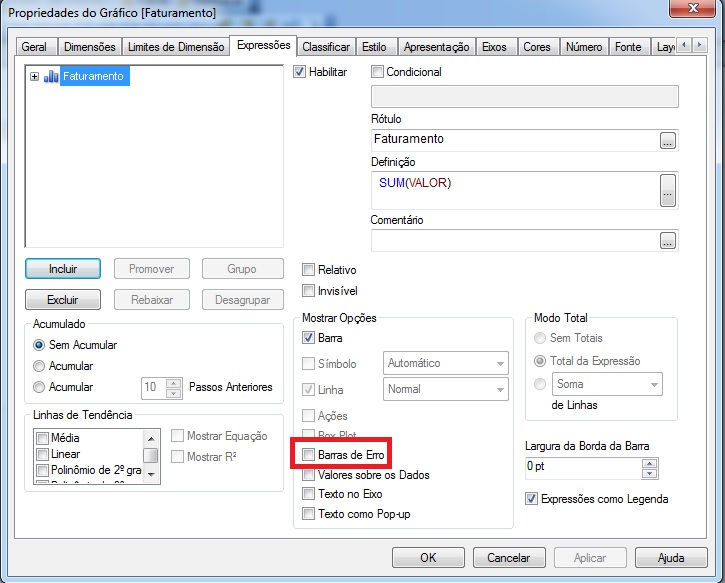Screen dimensions: 725x583
Task: Check Valores sobre os Dados option
Action: [x=309, y=475]
